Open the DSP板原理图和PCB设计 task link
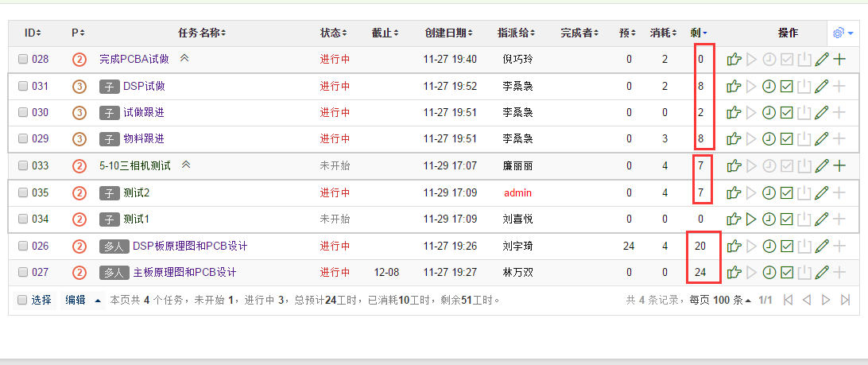The image size is (868, 365). (189, 246)
